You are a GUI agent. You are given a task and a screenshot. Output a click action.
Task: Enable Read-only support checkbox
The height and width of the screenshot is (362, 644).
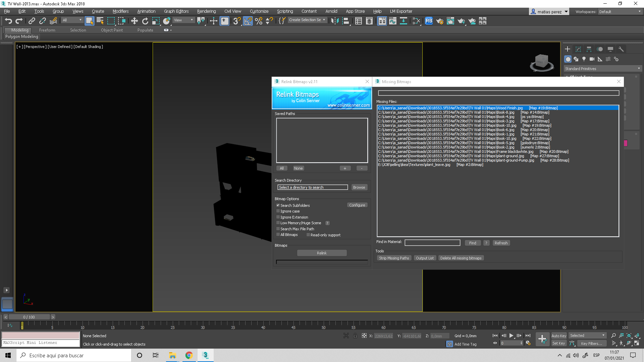[x=308, y=235]
